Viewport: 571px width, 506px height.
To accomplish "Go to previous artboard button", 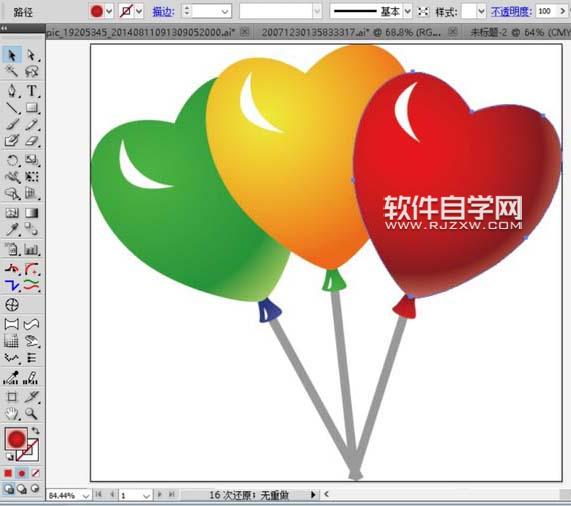I will point(112,494).
